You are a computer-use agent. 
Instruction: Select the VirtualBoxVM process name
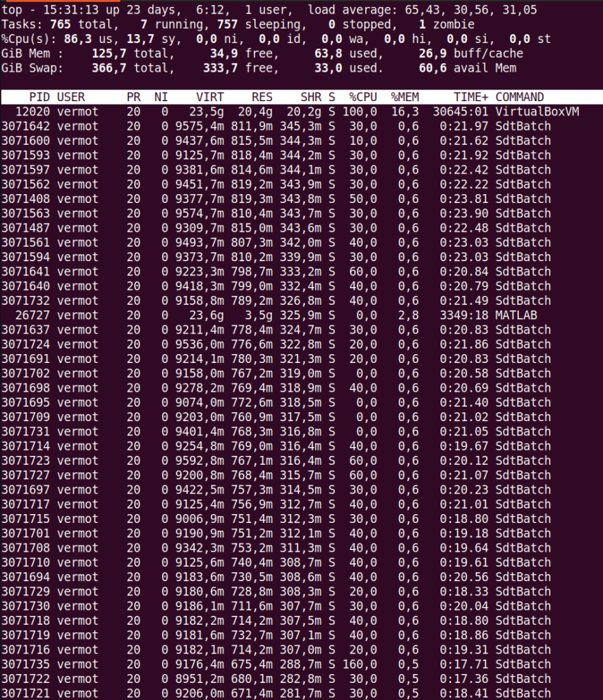point(537,111)
